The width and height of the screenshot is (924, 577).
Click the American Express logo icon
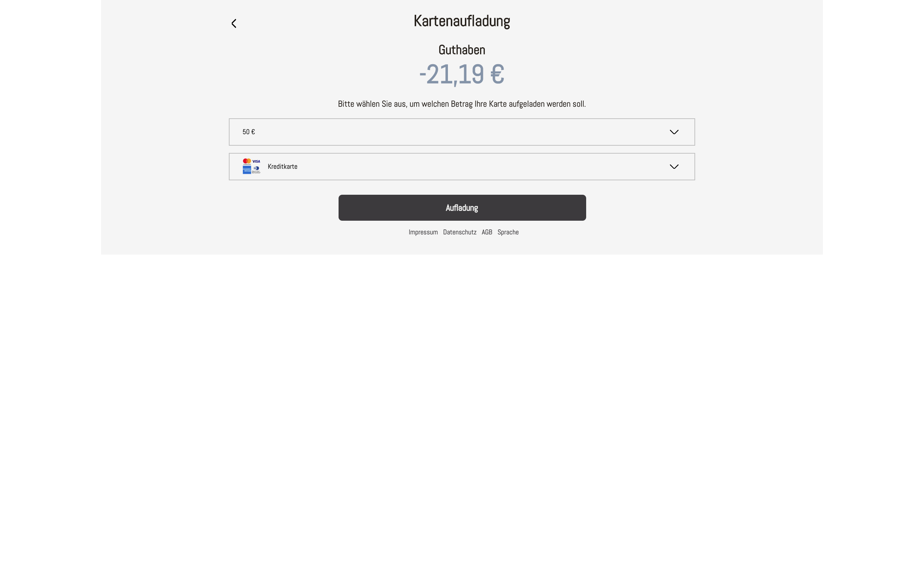pos(247,170)
